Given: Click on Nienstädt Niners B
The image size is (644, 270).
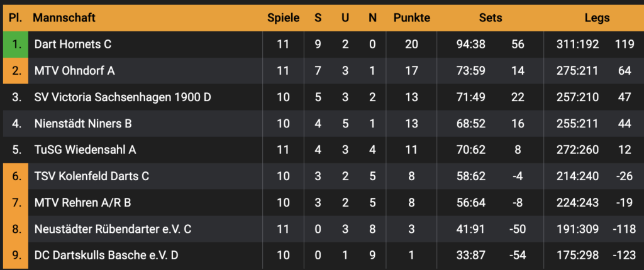Looking at the screenshot, I should [83, 124].
